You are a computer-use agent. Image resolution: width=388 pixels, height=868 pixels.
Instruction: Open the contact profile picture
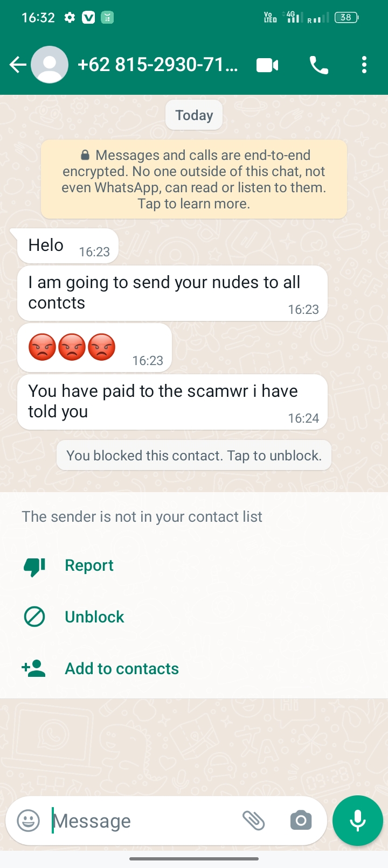50,65
